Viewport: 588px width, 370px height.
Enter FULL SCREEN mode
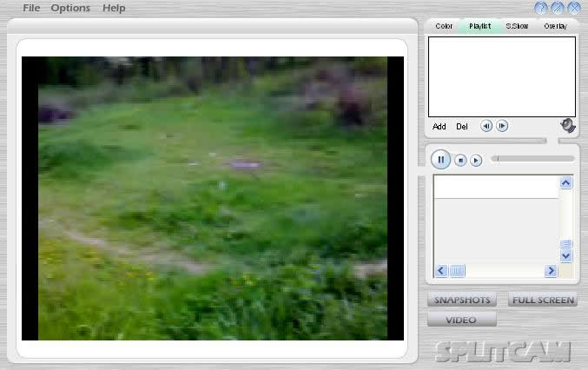[543, 301]
